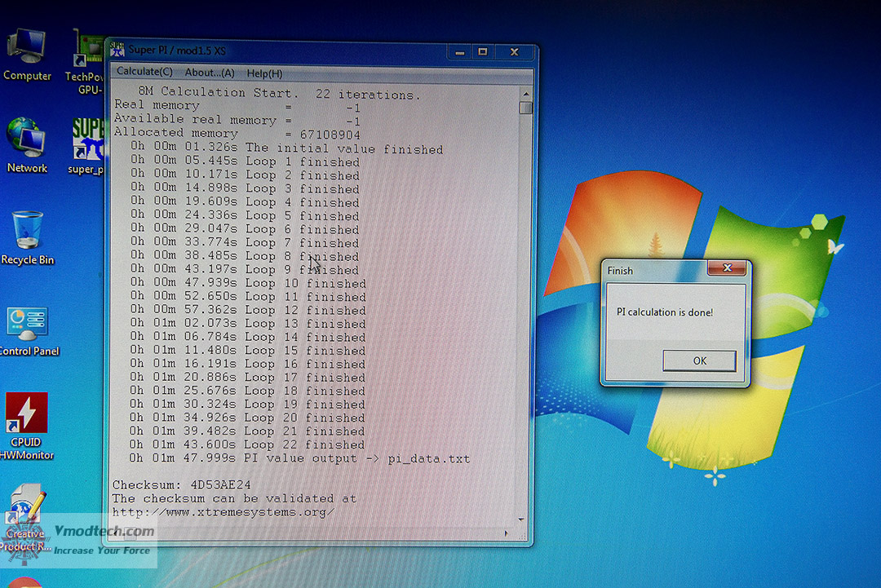Click the horizontal scroll right arrow in Super PI
Viewport: 881px width, 588px height.
(507, 533)
